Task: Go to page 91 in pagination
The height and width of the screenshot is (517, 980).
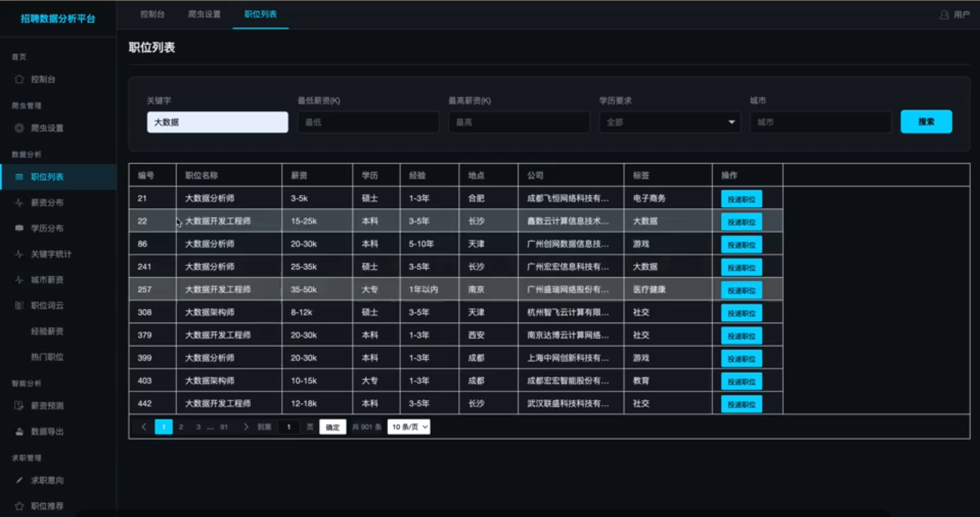Action: coord(224,427)
